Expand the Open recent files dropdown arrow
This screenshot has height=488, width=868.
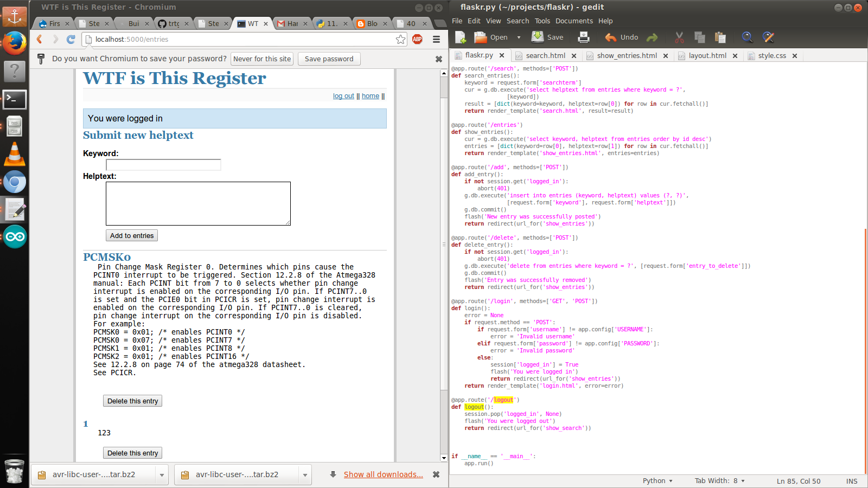(x=519, y=37)
